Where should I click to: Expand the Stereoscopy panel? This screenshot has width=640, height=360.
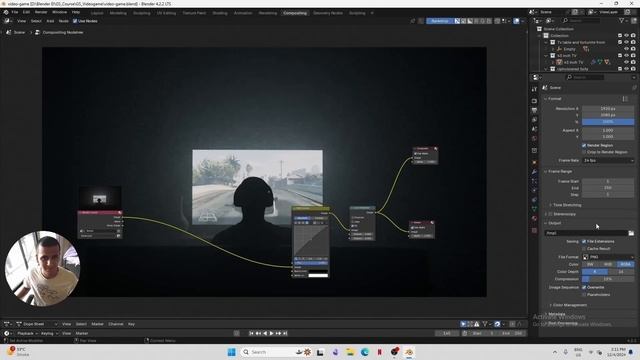point(564,214)
